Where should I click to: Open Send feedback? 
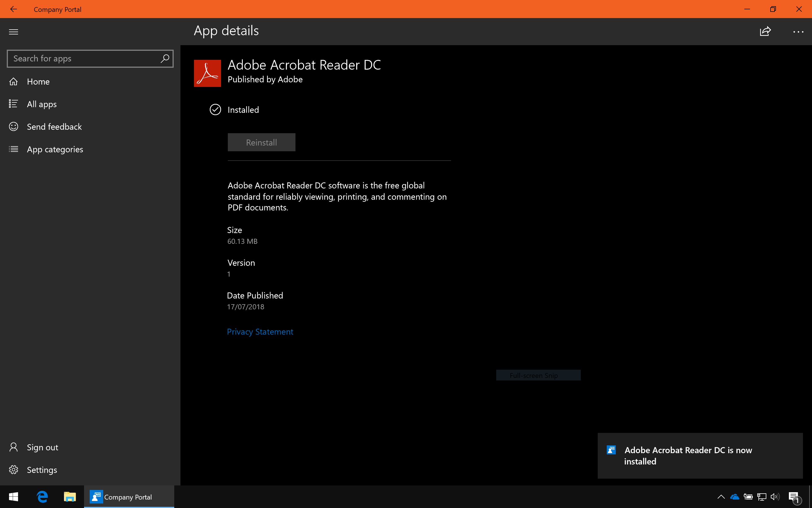(90, 127)
